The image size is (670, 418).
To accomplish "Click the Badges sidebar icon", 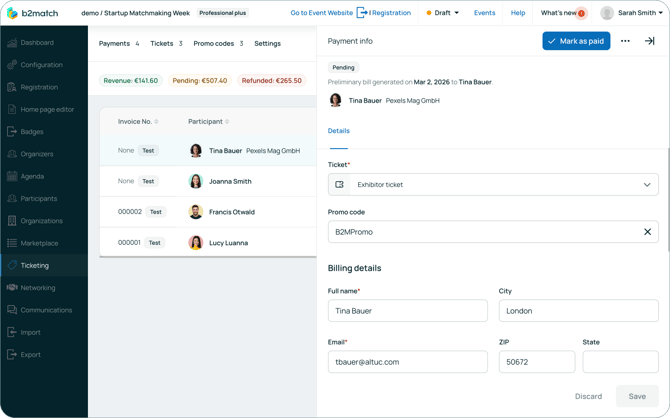I will (12, 132).
